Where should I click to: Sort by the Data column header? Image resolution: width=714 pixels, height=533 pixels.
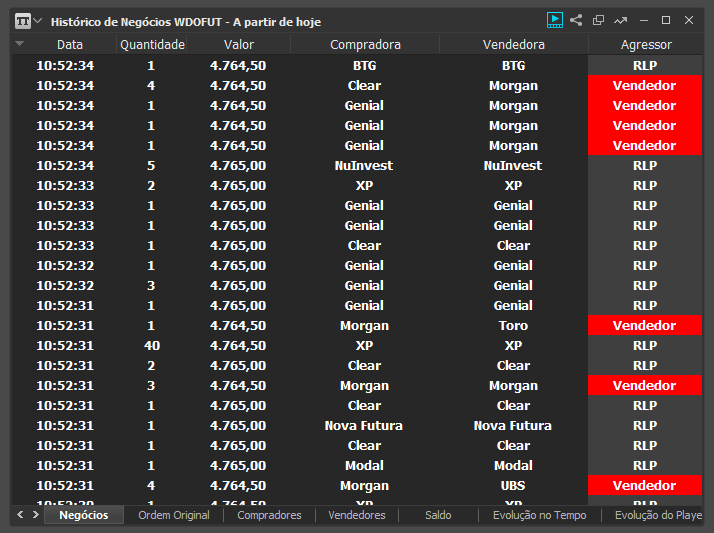click(70, 45)
